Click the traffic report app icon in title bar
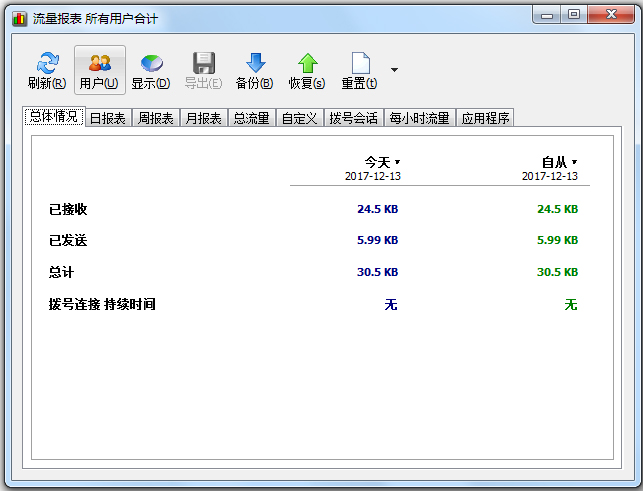 18,18
